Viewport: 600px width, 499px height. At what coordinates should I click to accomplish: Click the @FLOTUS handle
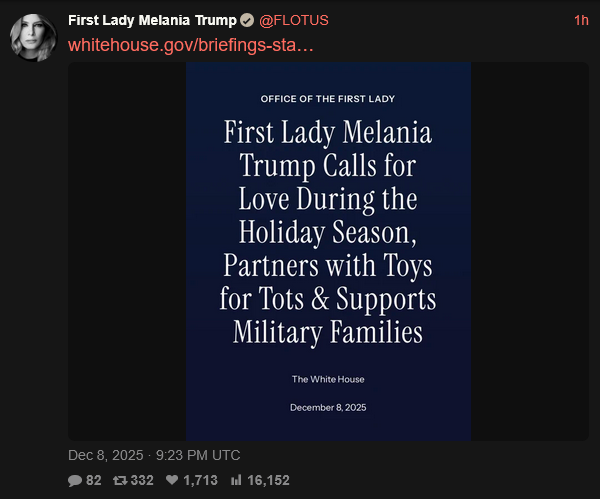pos(294,21)
